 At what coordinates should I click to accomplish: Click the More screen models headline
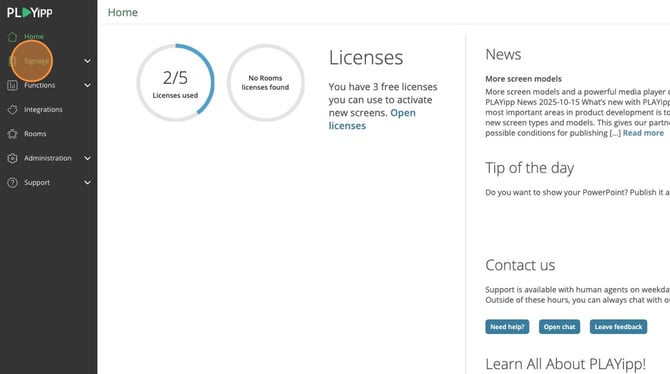tap(523, 79)
